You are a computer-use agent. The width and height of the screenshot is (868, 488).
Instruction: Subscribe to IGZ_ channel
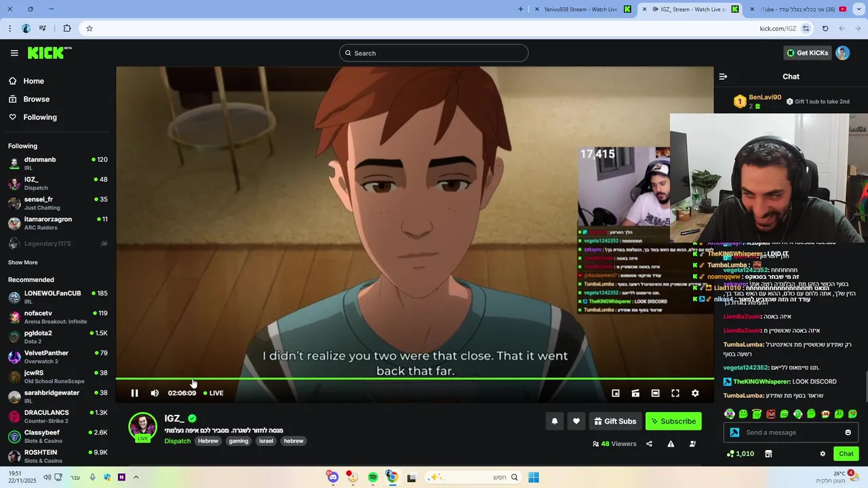pyautogui.click(x=673, y=421)
